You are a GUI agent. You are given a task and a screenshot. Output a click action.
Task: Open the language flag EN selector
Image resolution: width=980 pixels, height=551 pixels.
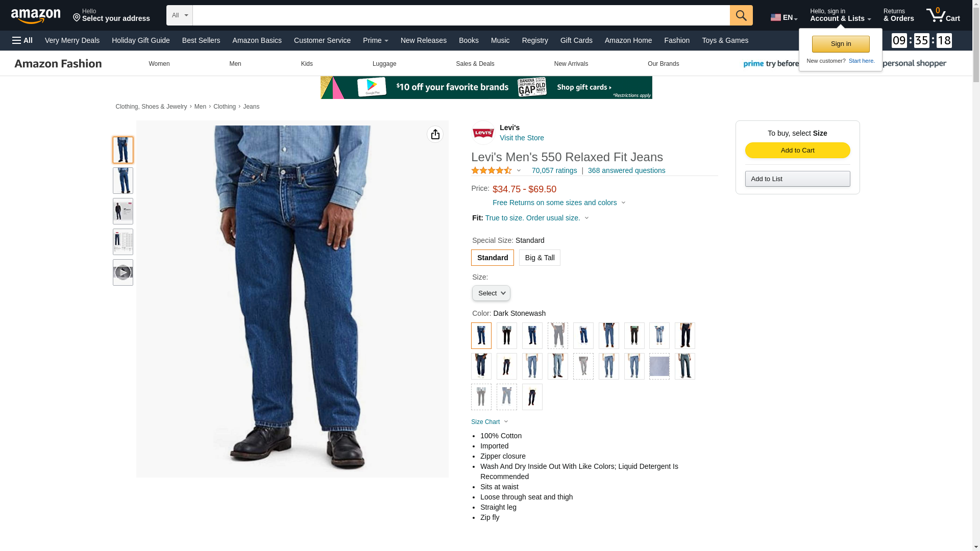784,17
